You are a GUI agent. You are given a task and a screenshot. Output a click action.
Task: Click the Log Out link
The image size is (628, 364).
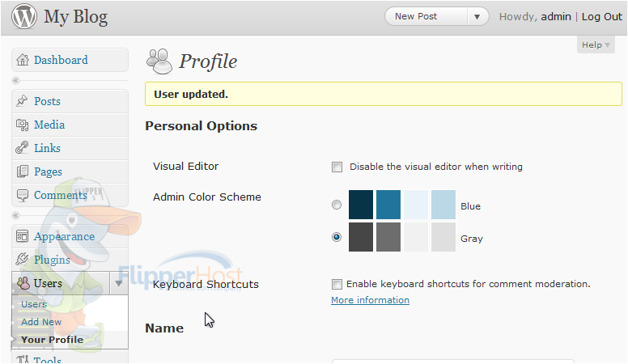coord(602,17)
